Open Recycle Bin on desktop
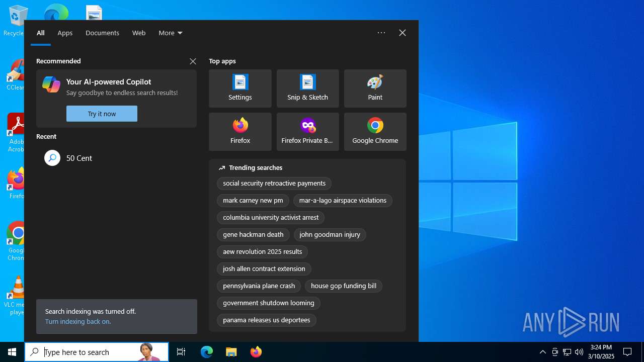Image resolution: width=644 pixels, height=362 pixels. pyautogui.click(x=14, y=21)
